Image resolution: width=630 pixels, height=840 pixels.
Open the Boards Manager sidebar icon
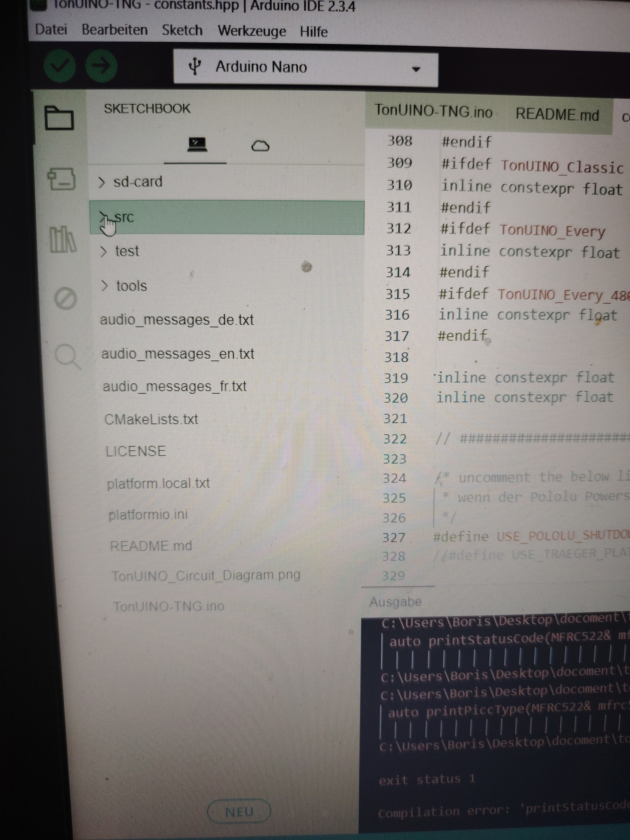pos(61,180)
